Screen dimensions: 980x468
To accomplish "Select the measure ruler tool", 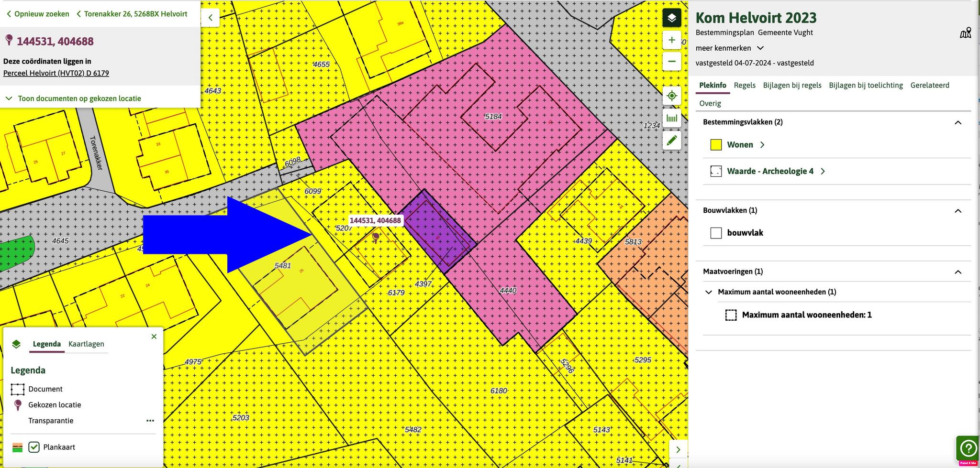I will tap(671, 118).
